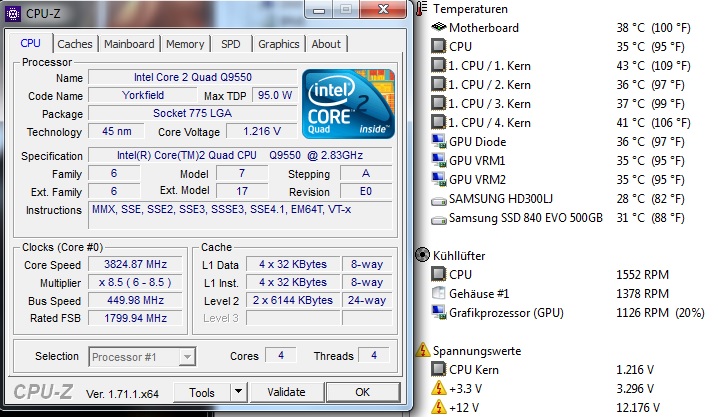
Task: Click the 1. CPU / 1. Kern icon
Action: point(439,65)
